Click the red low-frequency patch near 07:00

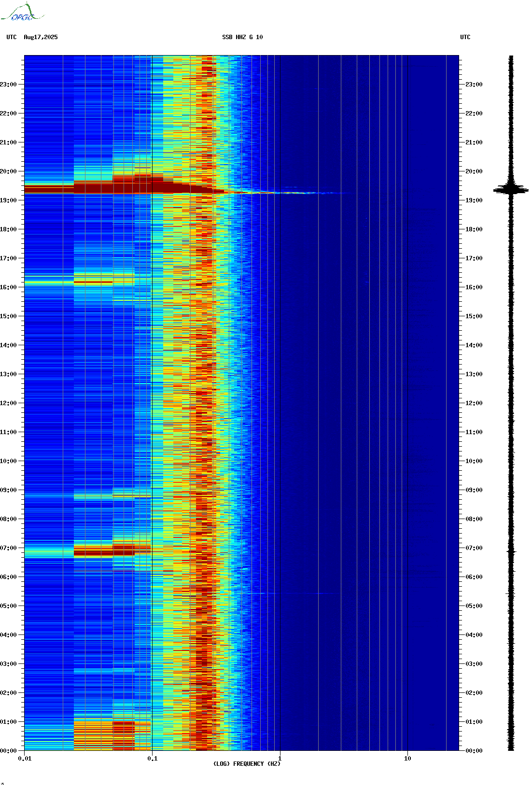(112, 550)
